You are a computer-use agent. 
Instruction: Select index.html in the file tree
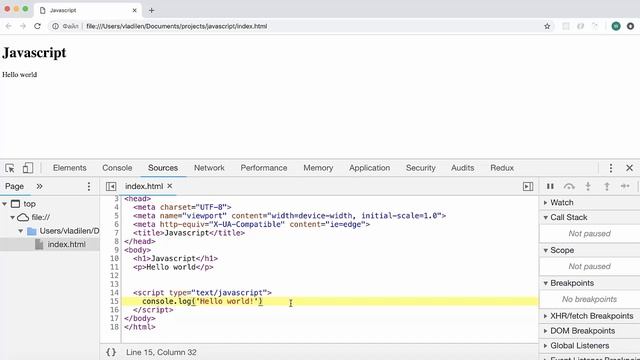pos(66,244)
